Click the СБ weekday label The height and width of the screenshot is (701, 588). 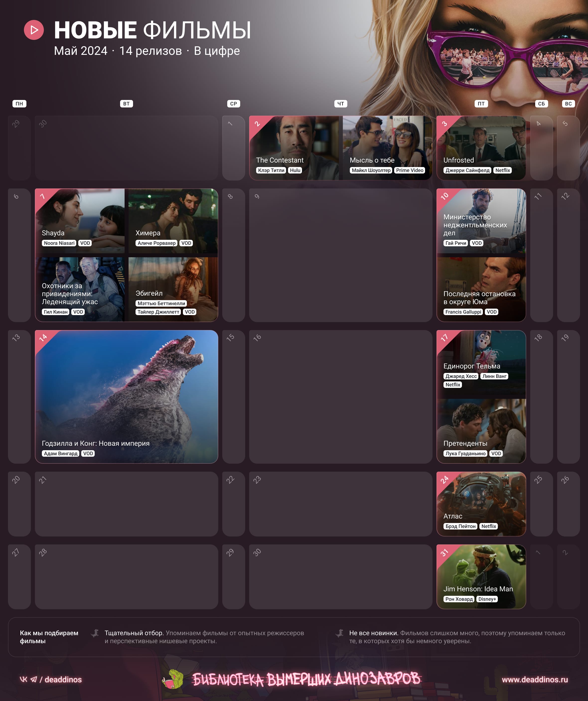(x=541, y=104)
